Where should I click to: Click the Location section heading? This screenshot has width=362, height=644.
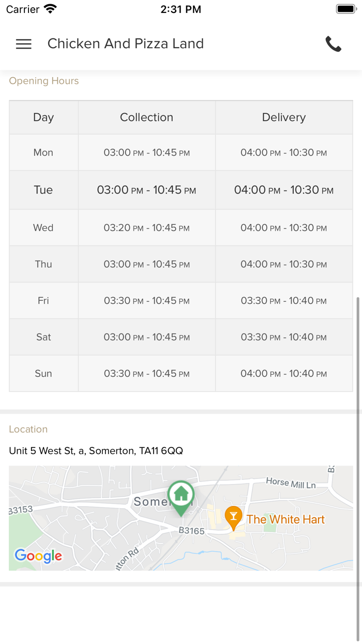pyautogui.click(x=28, y=429)
